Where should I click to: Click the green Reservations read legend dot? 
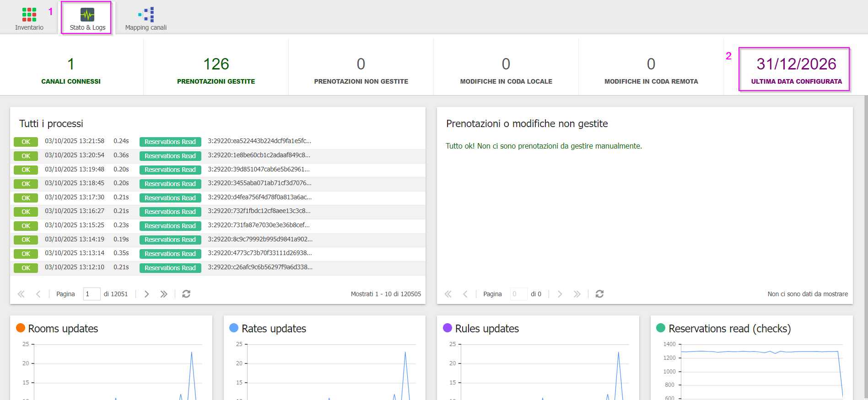(x=661, y=328)
